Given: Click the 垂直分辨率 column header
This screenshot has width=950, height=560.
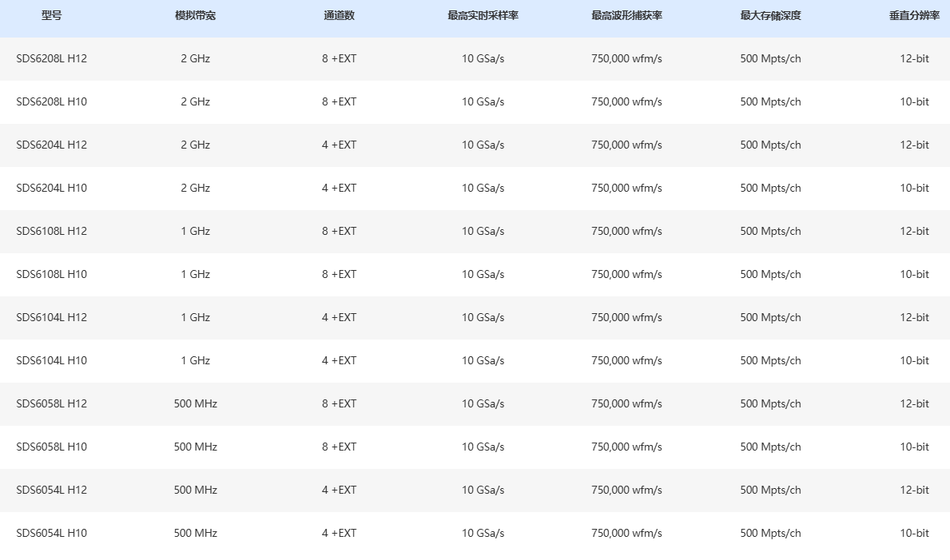Looking at the screenshot, I should point(914,16).
